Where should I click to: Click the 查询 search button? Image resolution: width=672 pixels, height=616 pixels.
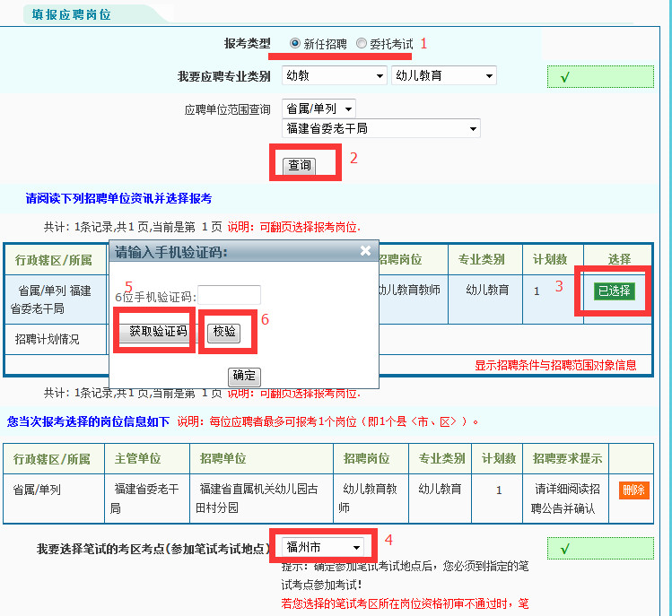tap(300, 165)
